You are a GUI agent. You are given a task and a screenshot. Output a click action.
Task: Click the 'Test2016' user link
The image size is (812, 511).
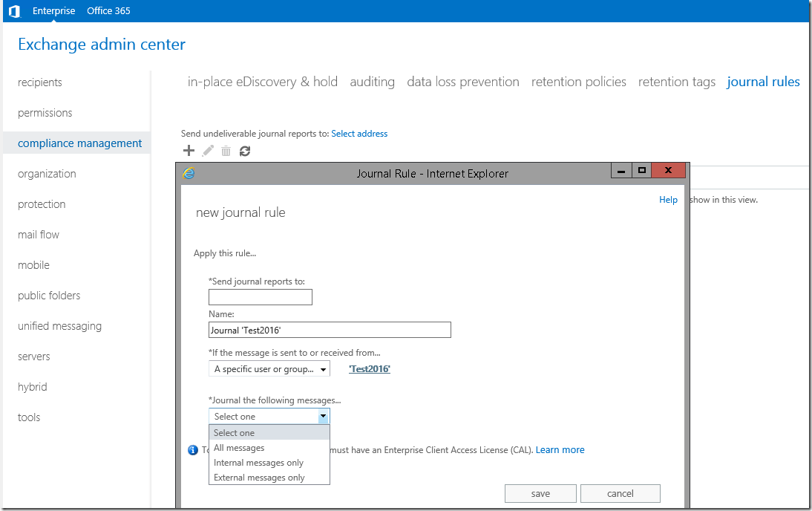point(369,369)
